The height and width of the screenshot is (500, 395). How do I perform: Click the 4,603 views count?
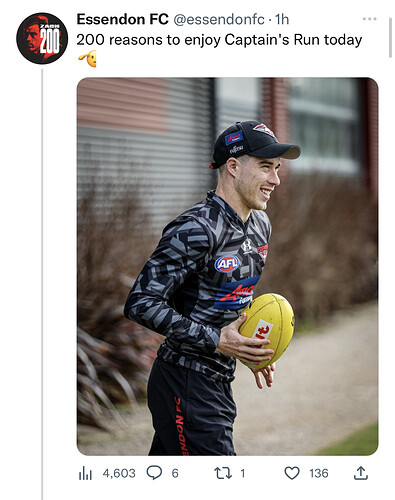pos(119,473)
